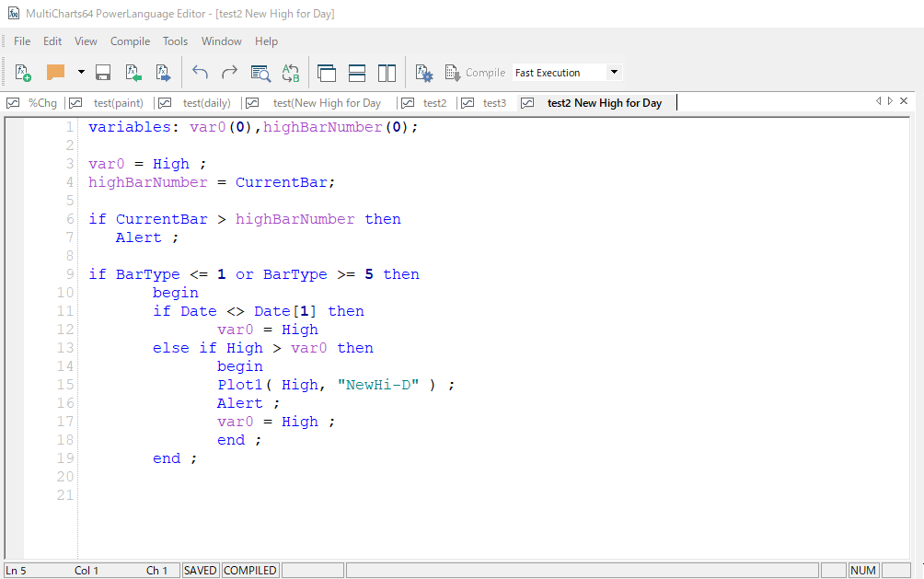
Task: Open the Edit menu
Action: 52,41
